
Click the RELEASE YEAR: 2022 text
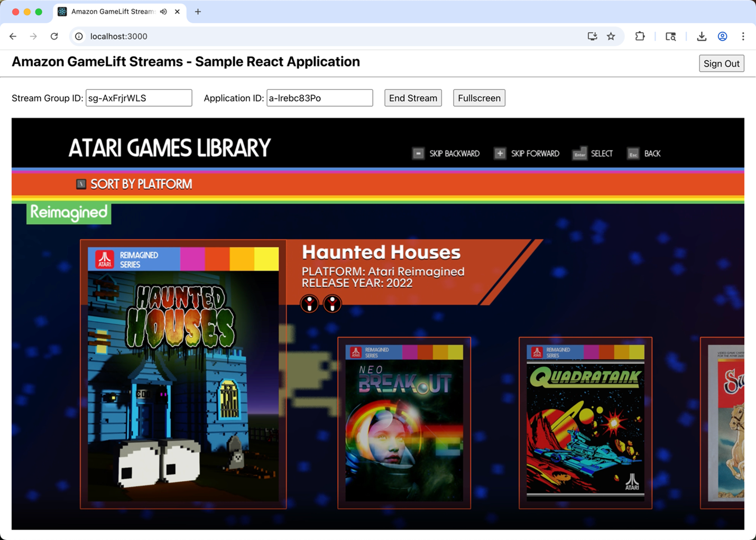click(357, 283)
